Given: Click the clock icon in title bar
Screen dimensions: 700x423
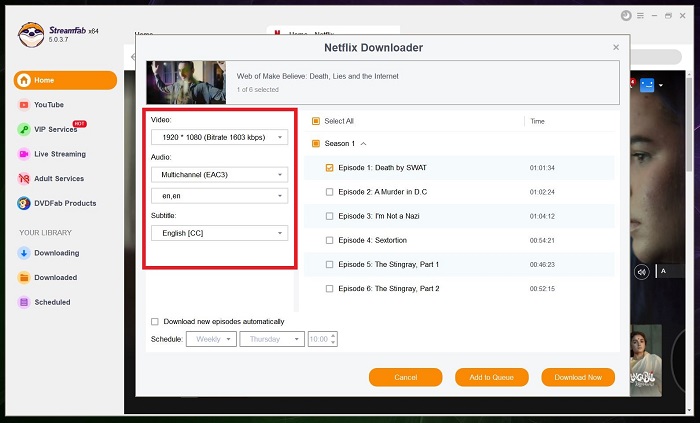Looking at the screenshot, I should pyautogui.click(x=626, y=16).
